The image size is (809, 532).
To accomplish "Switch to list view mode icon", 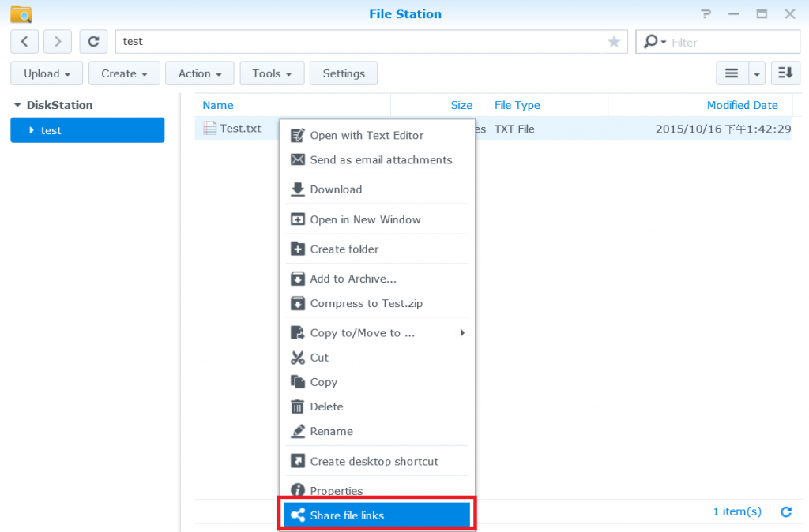I will (x=732, y=73).
